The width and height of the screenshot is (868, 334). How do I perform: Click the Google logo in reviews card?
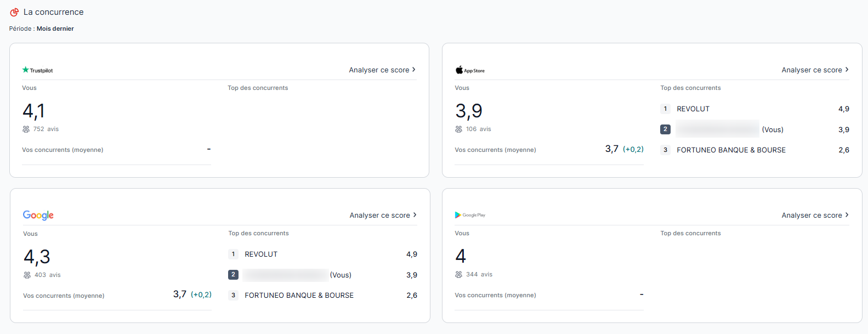(x=38, y=216)
